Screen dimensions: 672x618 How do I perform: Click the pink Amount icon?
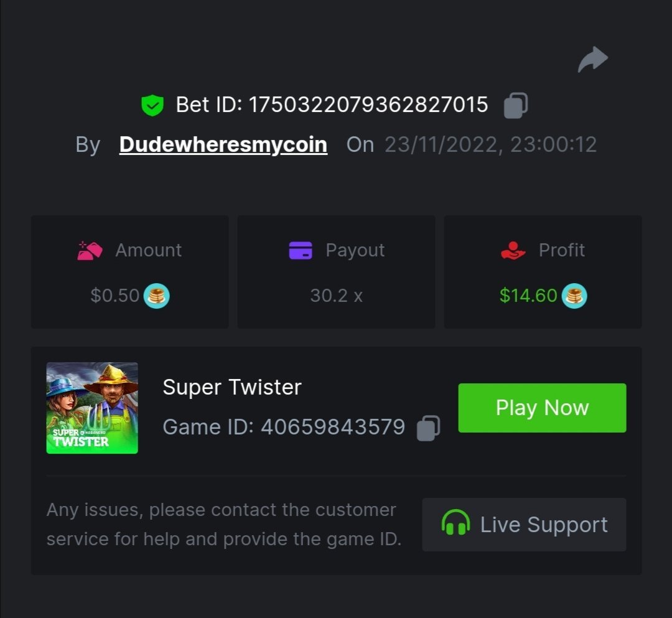pos(90,250)
